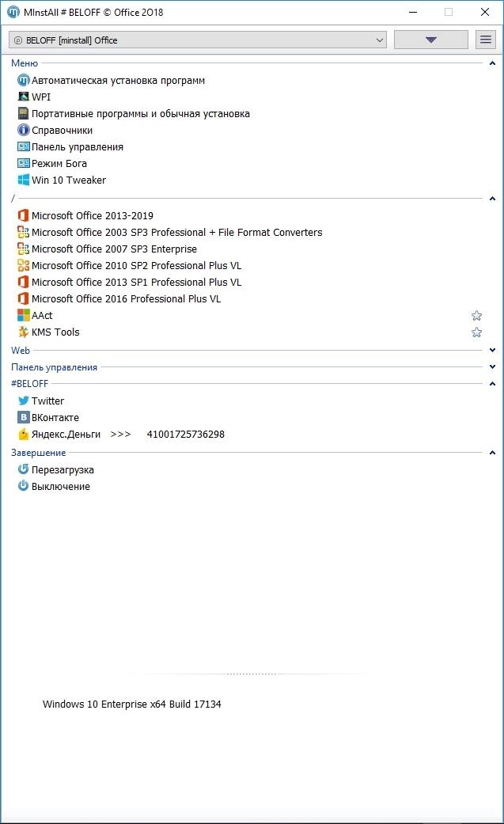Click the icon beside Панель управления menu entry
This screenshot has height=824, width=504.
[23, 146]
